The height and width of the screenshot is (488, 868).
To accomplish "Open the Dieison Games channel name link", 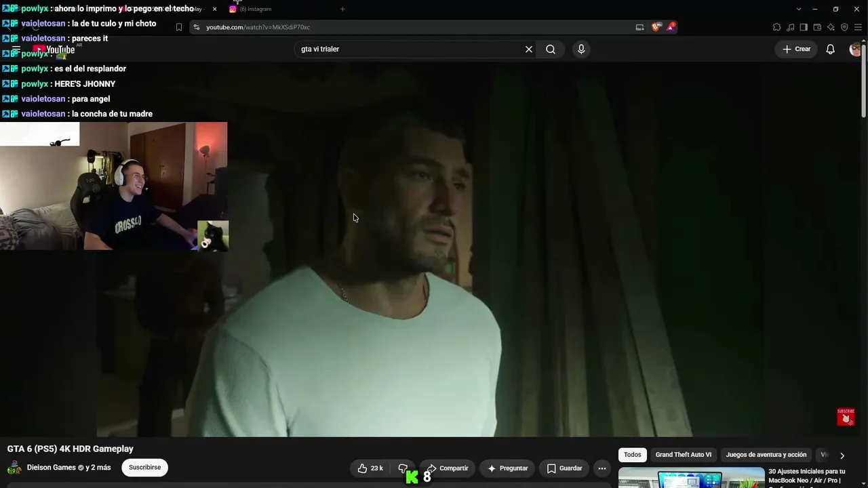I will point(52,468).
